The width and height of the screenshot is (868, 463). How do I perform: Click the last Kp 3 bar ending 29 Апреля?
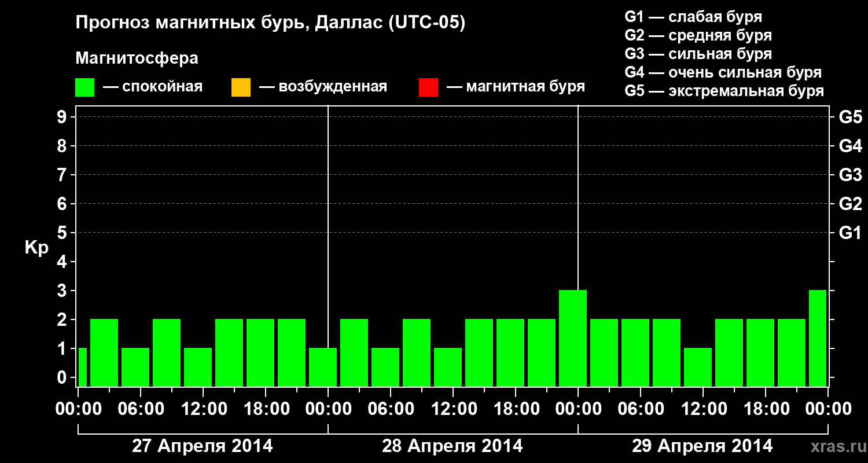point(818,338)
